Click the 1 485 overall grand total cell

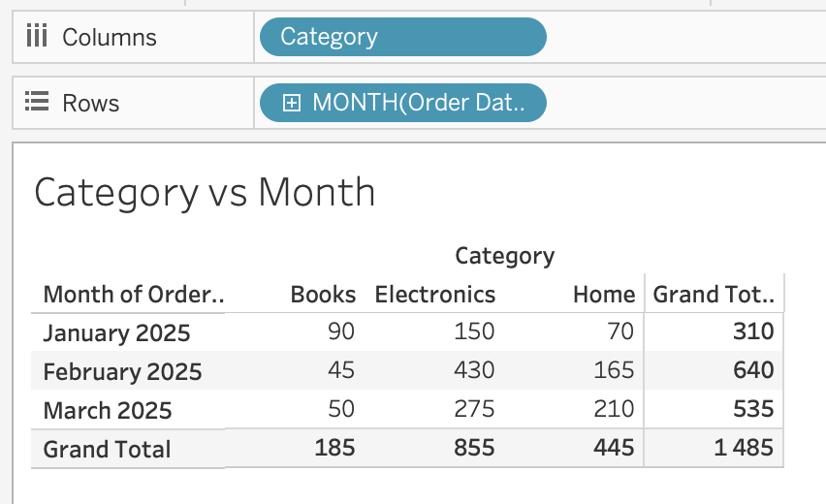(x=740, y=448)
